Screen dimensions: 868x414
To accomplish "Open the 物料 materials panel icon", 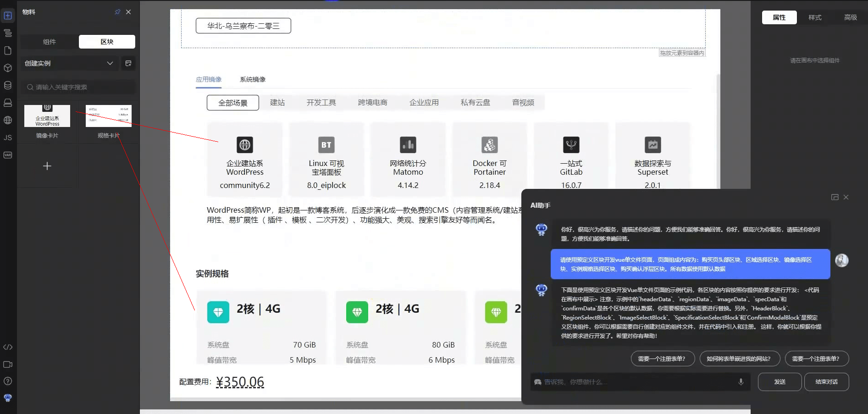I will tap(7, 15).
